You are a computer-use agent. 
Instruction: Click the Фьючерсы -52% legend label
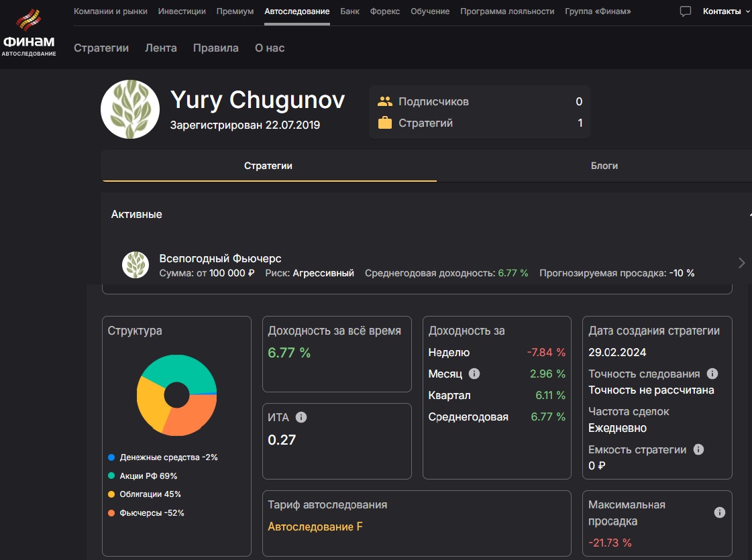pyautogui.click(x=152, y=513)
